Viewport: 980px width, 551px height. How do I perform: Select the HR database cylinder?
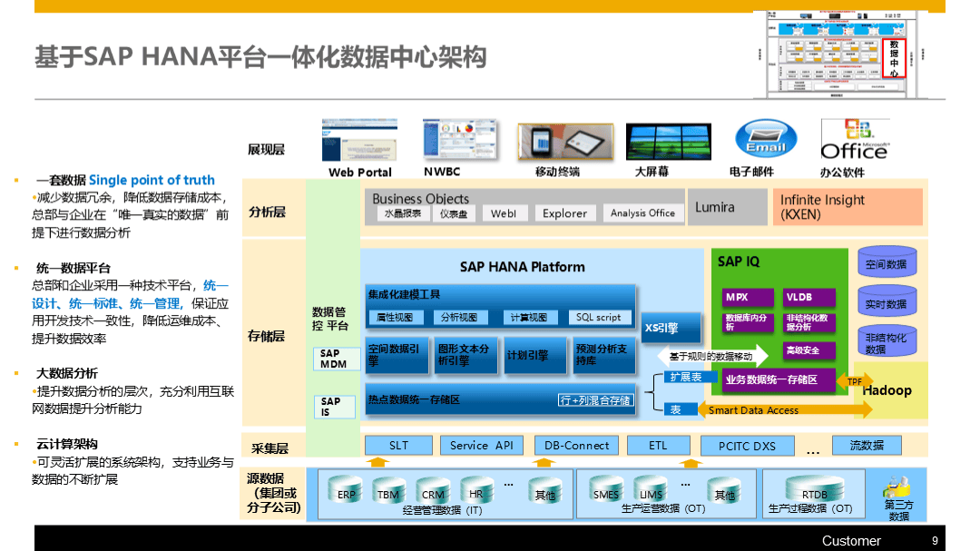476,489
